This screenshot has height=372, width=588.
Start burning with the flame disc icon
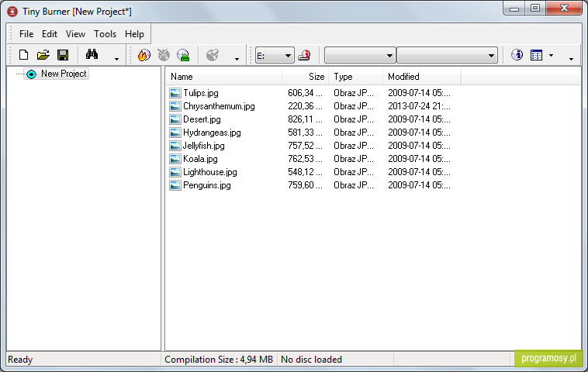tap(144, 55)
